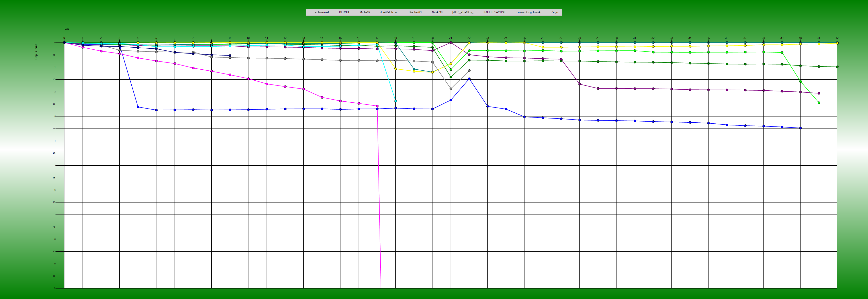Click Zirgo's last navy point at lap 9
This screenshot has width=868, height=299.
point(230,55)
